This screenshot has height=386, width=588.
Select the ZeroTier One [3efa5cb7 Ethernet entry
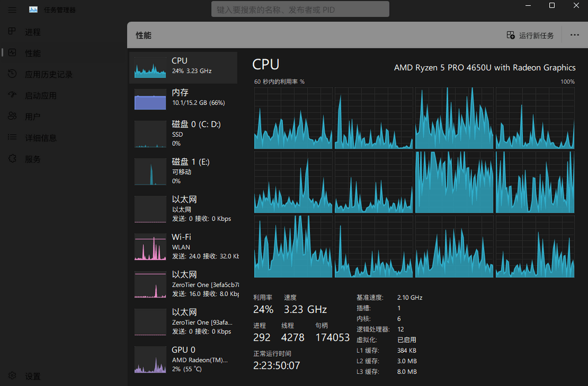[x=183, y=284]
